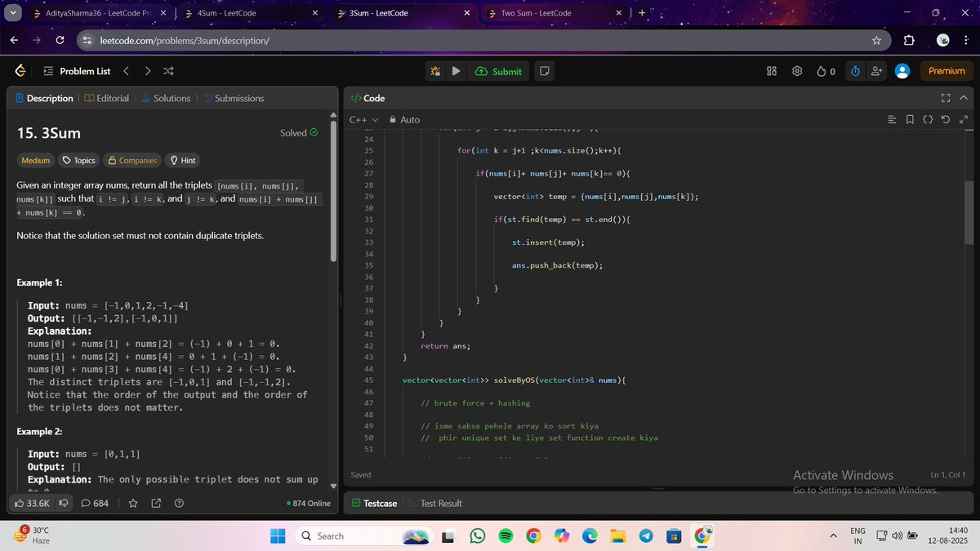Open Chrome extensions puzzle icon
The height and width of the screenshot is (551, 980).
click(x=909, y=40)
